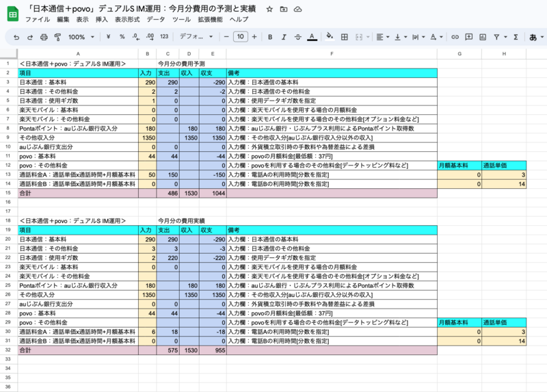The image size is (547, 392).
Task: Open the Google Sheets home icon
Action: (13, 14)
